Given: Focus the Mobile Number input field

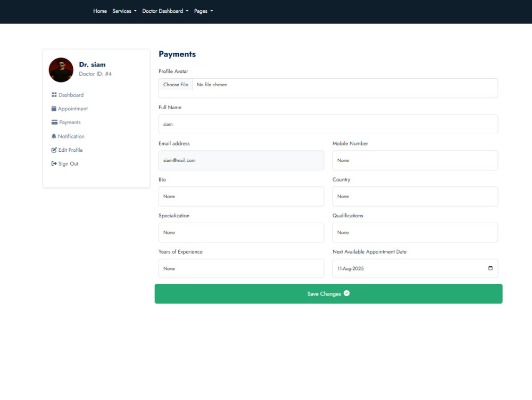Looking at the screenshot, I should pos(415,160).
